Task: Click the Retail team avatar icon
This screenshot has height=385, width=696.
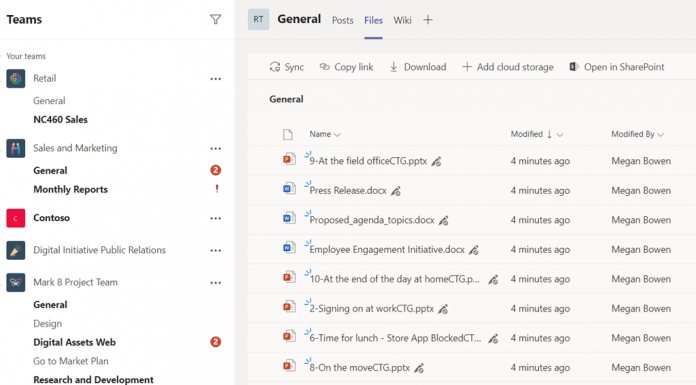Action: click(x=16, y=79)
